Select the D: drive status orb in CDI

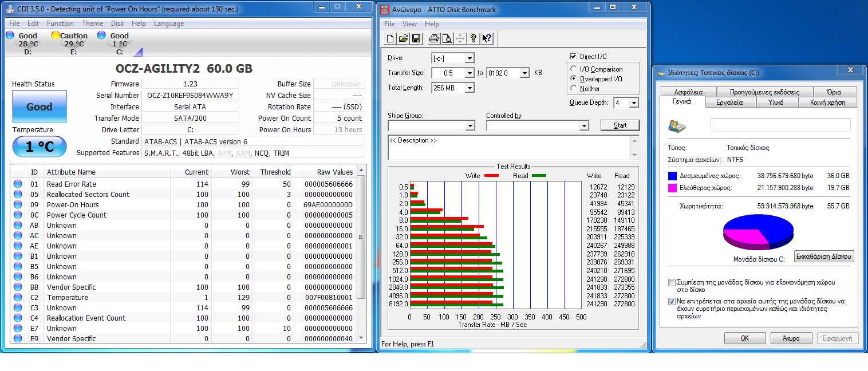tap(10, 35)
